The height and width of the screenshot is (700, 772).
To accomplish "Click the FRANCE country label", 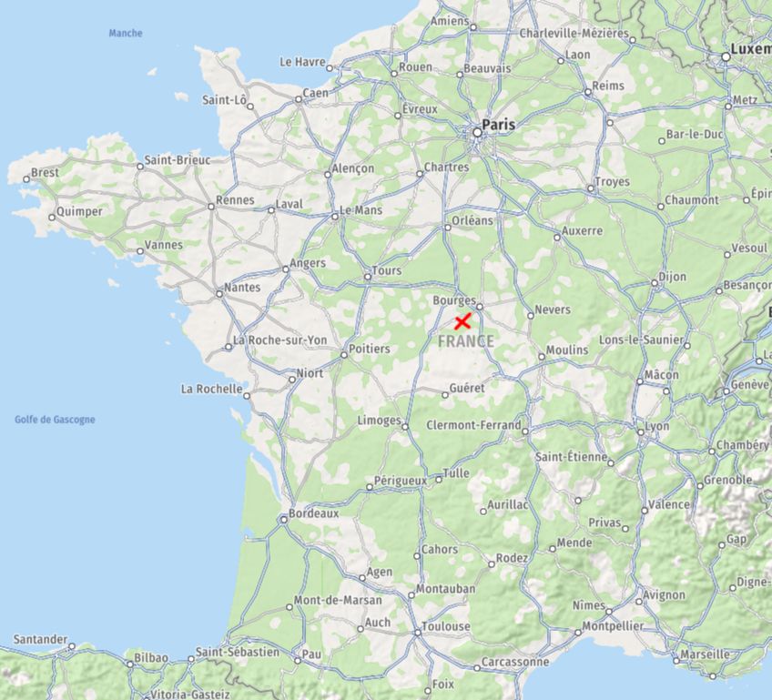I will [x=466, y=341].
